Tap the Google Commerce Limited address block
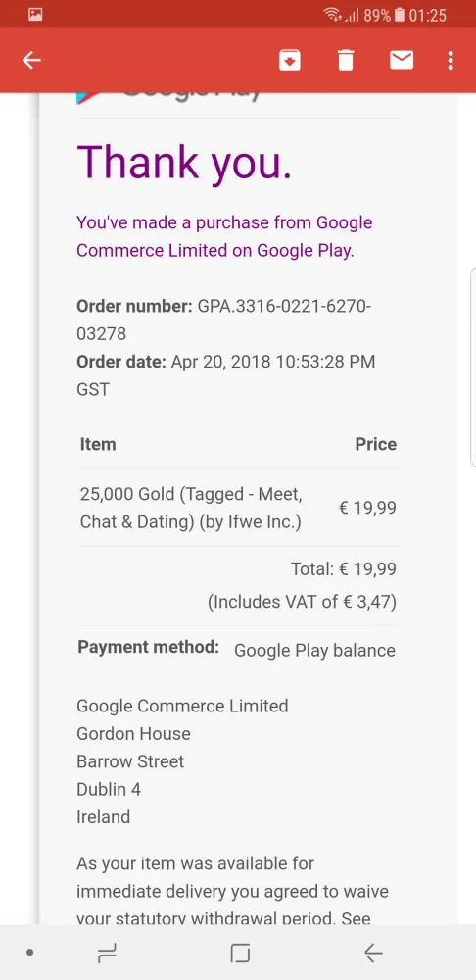 pos(182,761)
